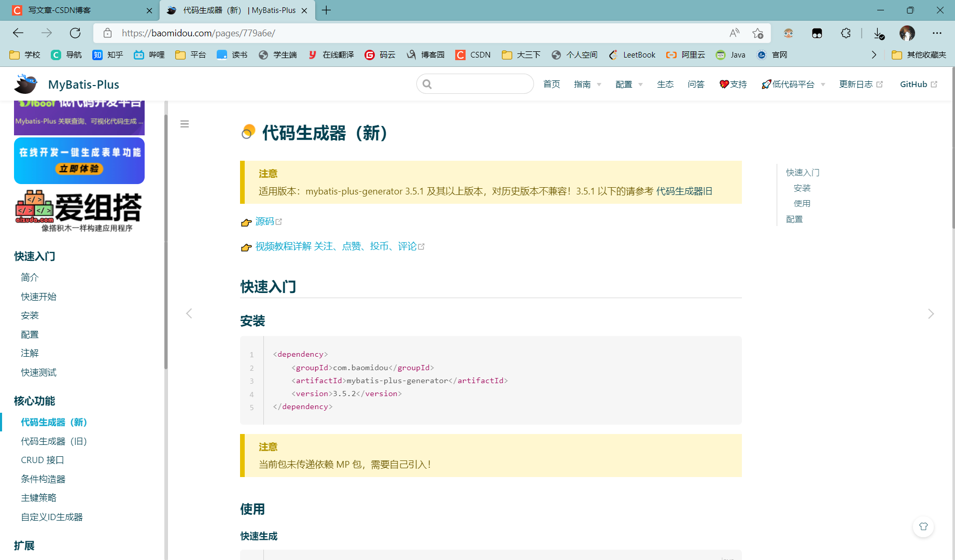The width and height of the screenshot is (955, 560).
Task: Go back using browser back arrow
Action: coord(18,33)
